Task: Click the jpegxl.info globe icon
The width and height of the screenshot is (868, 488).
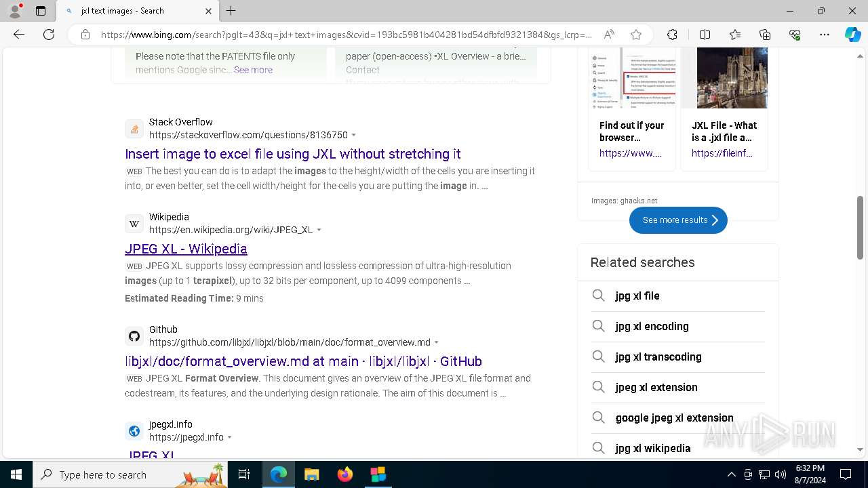Action: coord(134,431)
